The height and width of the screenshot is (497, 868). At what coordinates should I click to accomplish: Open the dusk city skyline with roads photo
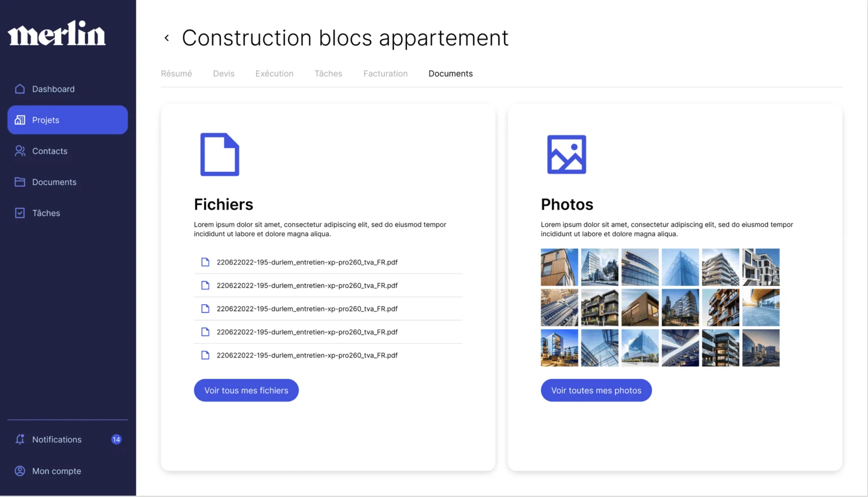(x=761, y=348)
